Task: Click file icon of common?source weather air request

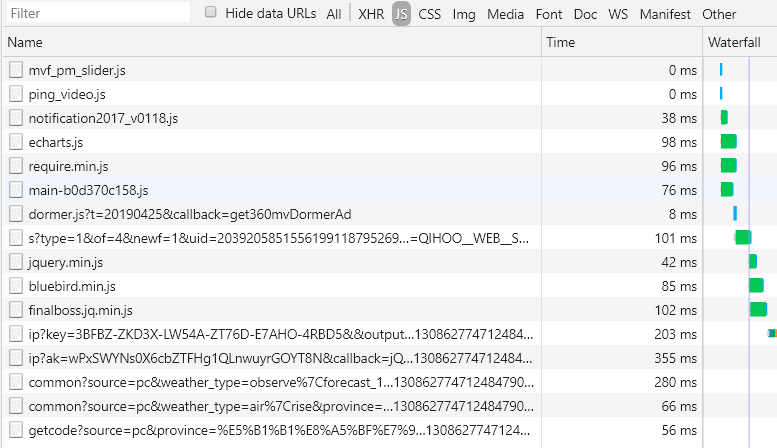Action: click(16, 406)
